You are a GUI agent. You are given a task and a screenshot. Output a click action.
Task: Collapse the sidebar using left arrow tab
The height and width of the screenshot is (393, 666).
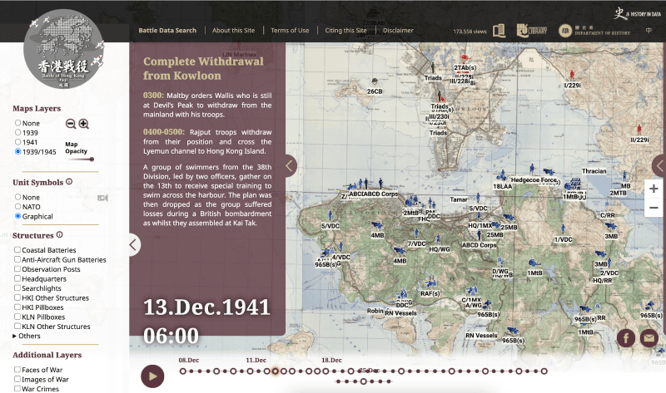coord(133,245)
